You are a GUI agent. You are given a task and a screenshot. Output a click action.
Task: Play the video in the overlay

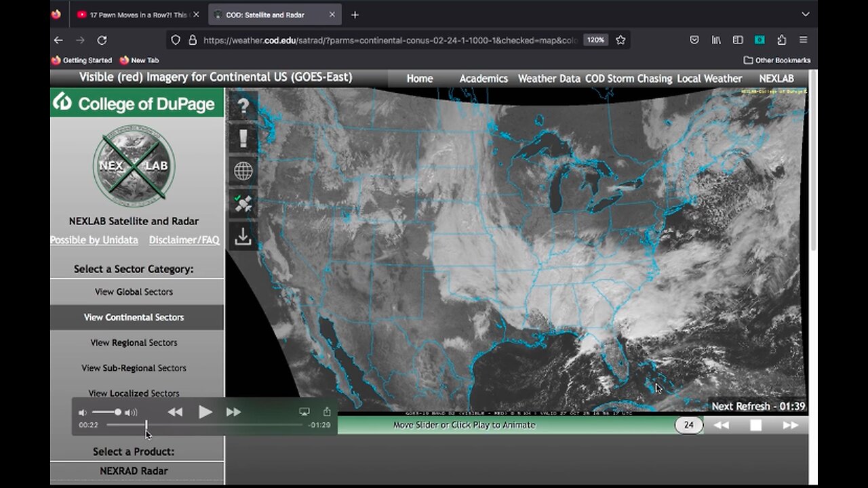(205, 411)
